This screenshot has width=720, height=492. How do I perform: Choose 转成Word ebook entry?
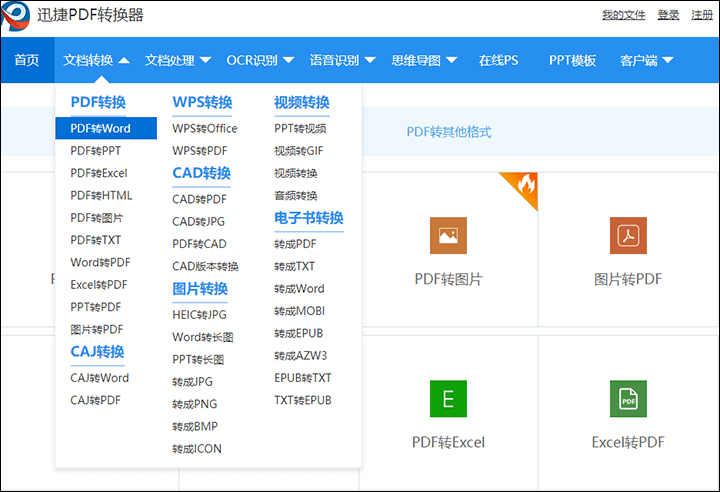tap(299, 289)
